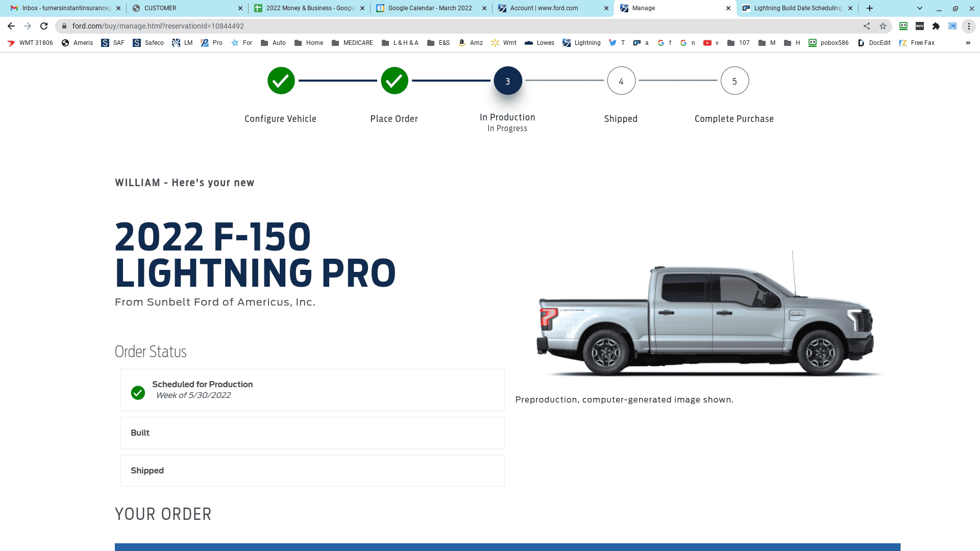The width and height of the screenshot is (980, 551).
Task: Open Chrome's three-dot menu
Action: point(969,26)
